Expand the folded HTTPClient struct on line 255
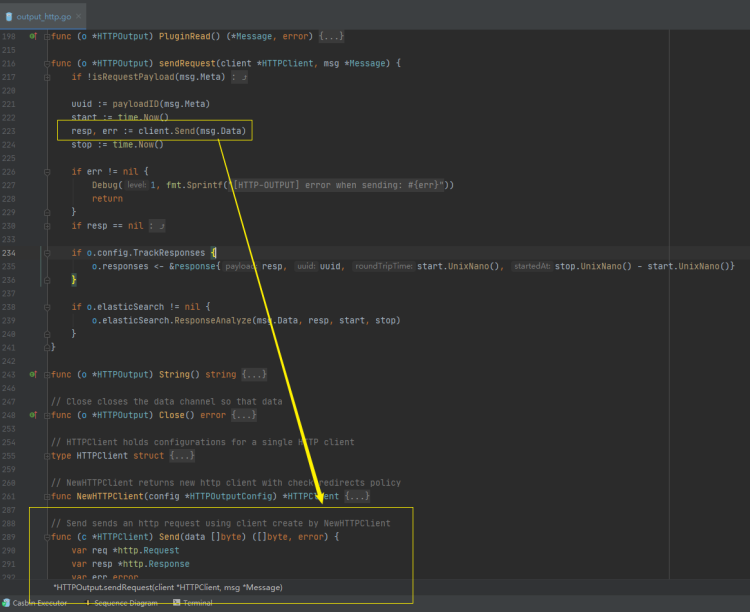 (47, 456)
